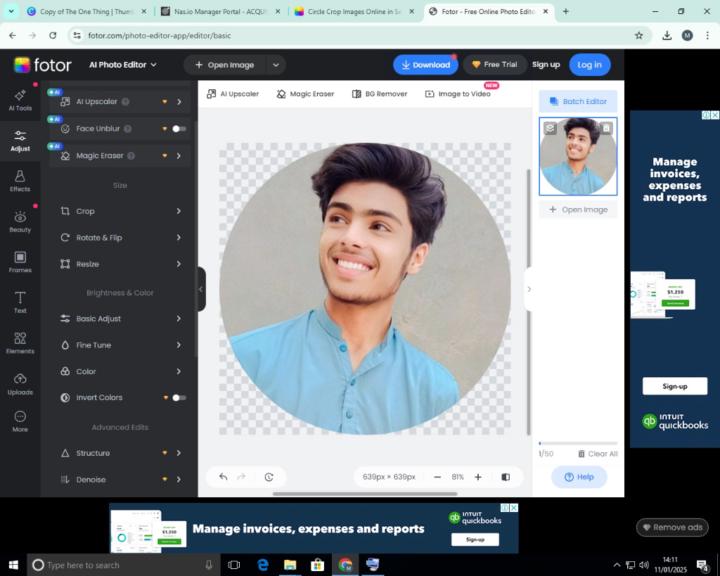
Task: Click the Fotor logo
Action: click(x=43, y=65)
